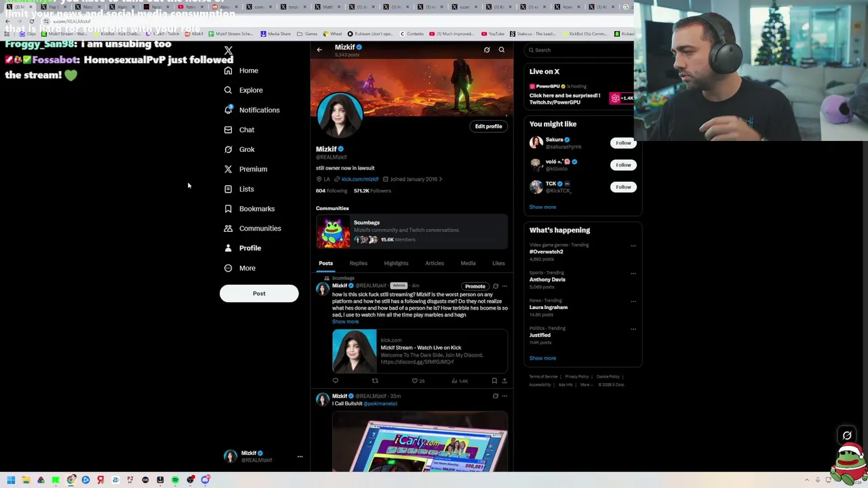The height and width of the screenshot is (488, 868).
Task: Switch to the Articles tab
Action: 435,263
